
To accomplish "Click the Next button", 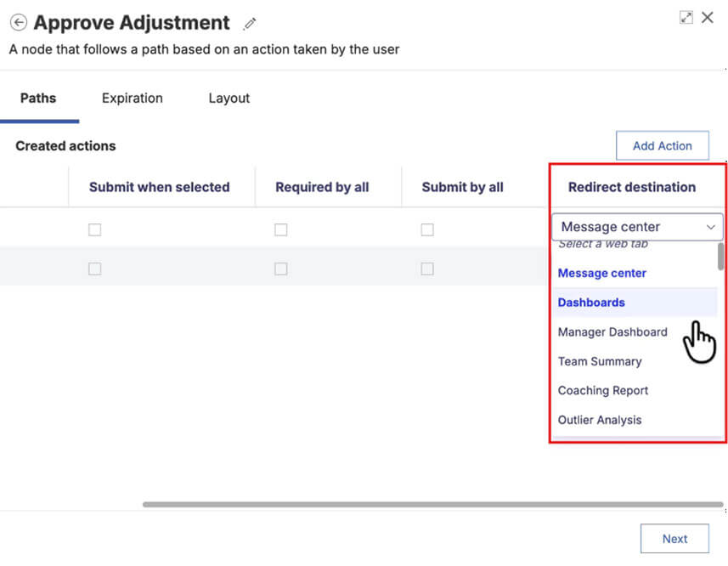I will tap(674, 539).
